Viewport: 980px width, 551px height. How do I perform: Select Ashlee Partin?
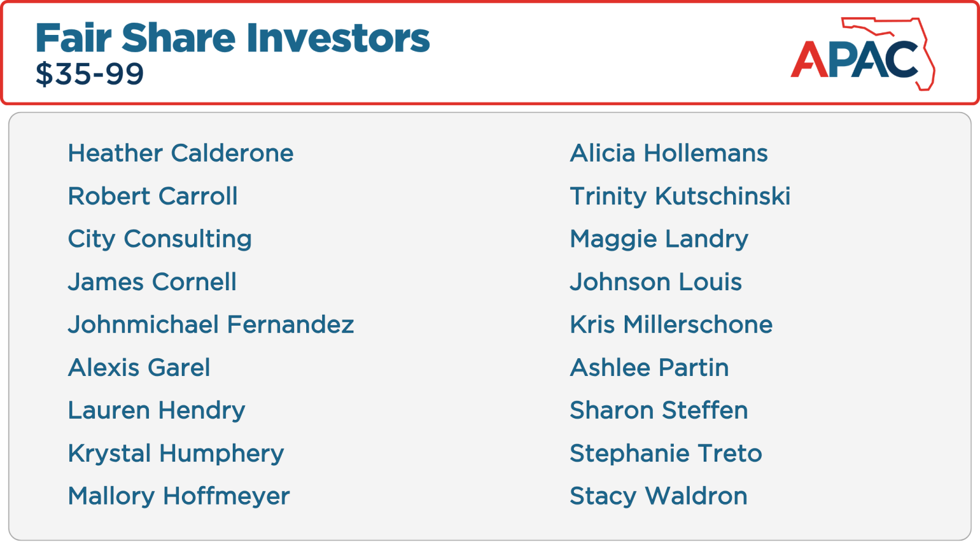pos(649,367)
